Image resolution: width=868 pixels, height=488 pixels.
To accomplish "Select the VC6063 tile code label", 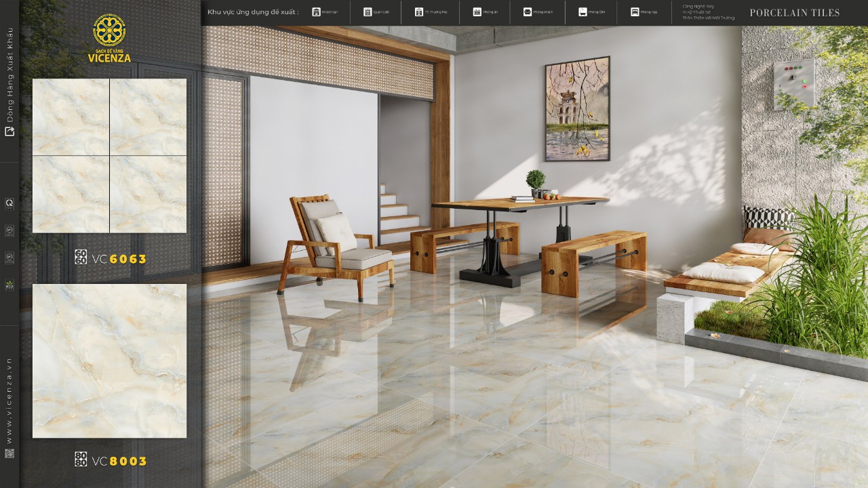I will [119, 258].
